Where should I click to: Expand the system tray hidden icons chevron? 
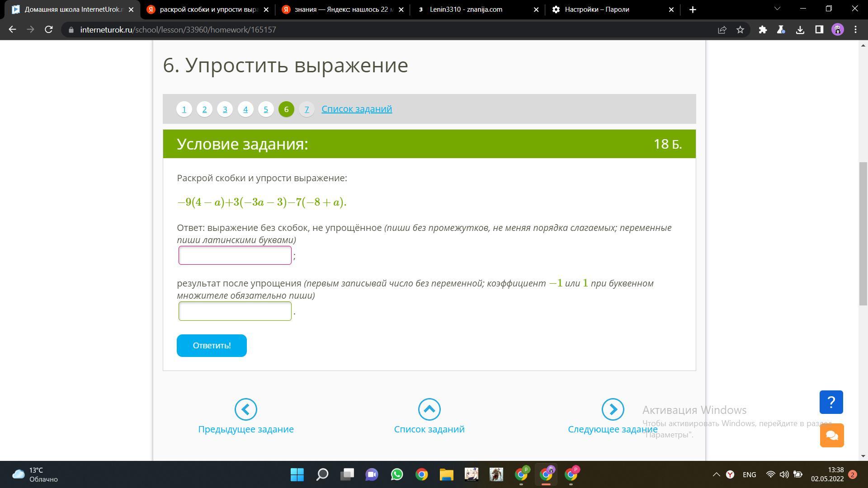716,474
